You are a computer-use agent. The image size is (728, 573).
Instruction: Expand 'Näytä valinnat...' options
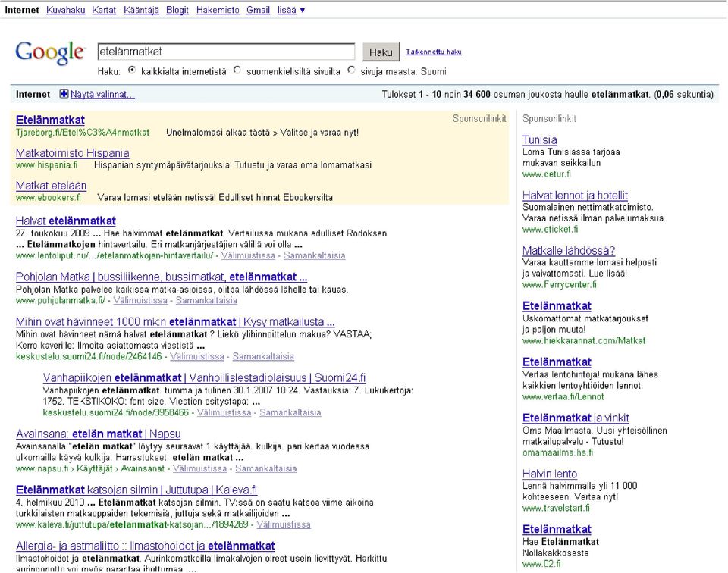coord(102,95)
